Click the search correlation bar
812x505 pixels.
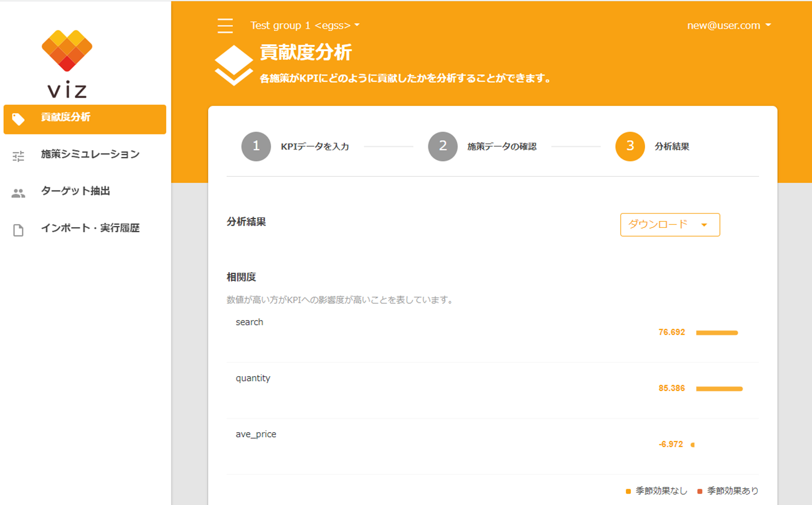pos(717,333)
